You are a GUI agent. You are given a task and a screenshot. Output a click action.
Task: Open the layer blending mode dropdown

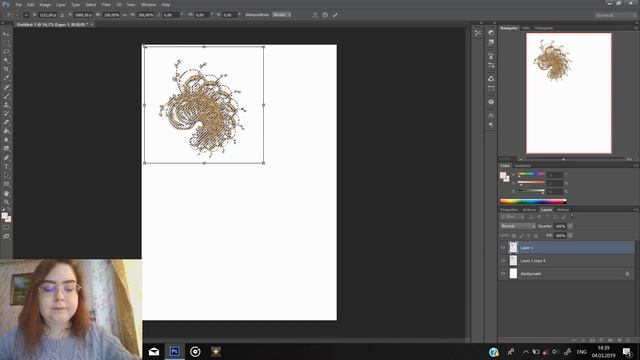tap(518, 226)
